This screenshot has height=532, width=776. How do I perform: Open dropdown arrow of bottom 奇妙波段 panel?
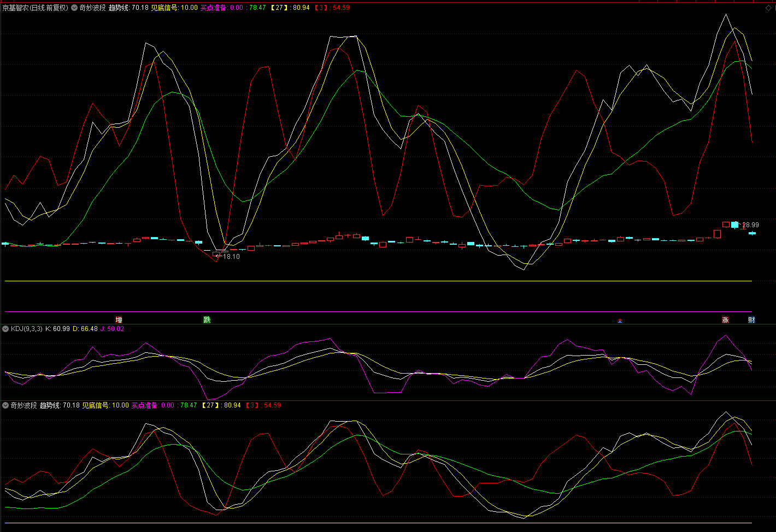(x=5, y=405)
